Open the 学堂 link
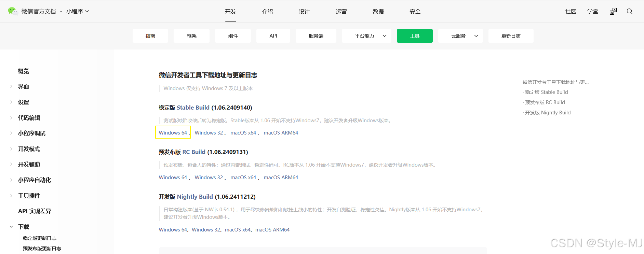644x254 pixels. pyautogui.click(x=593, y=11)
